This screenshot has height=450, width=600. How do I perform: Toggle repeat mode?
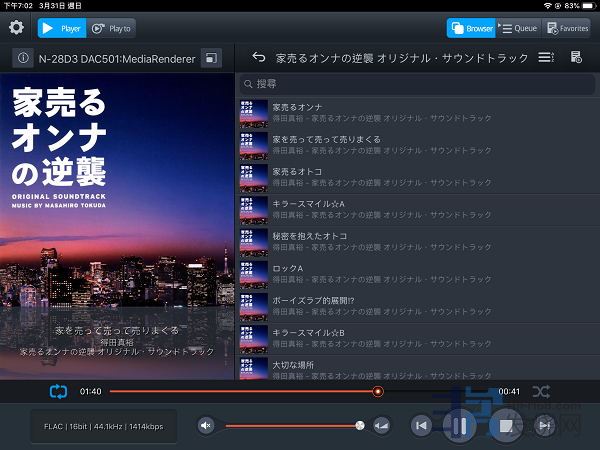(57, 391)
